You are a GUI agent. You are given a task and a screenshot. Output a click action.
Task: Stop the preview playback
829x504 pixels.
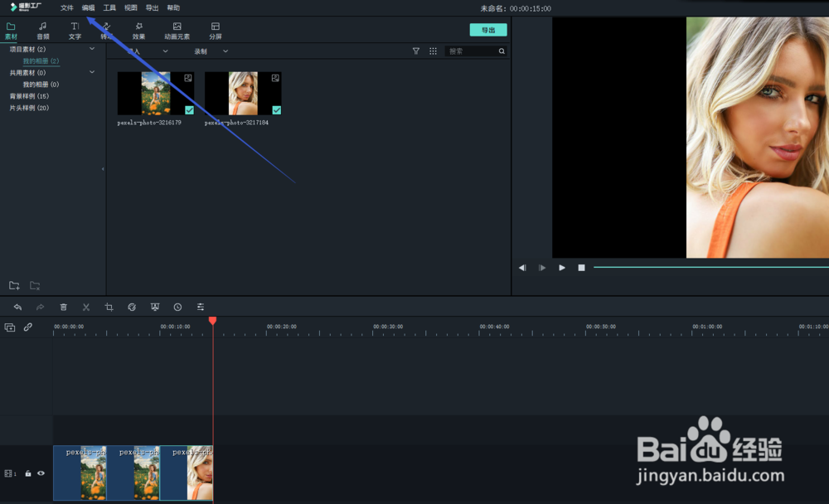point(582,268)
